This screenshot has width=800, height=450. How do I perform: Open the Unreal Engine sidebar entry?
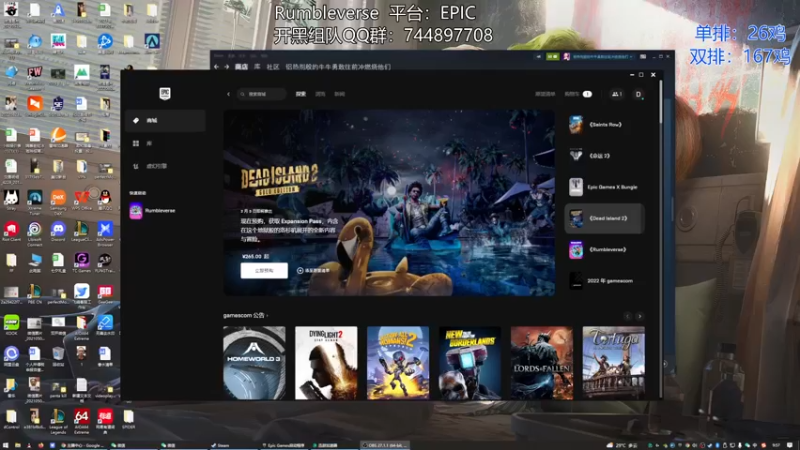165,166
